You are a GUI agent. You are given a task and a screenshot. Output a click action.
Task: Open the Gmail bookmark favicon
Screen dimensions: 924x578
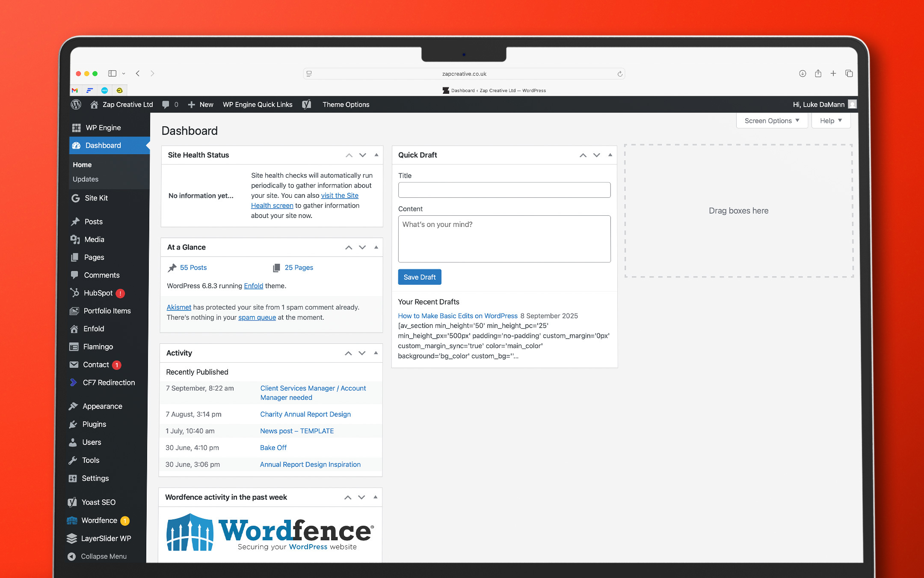(75, 90)
